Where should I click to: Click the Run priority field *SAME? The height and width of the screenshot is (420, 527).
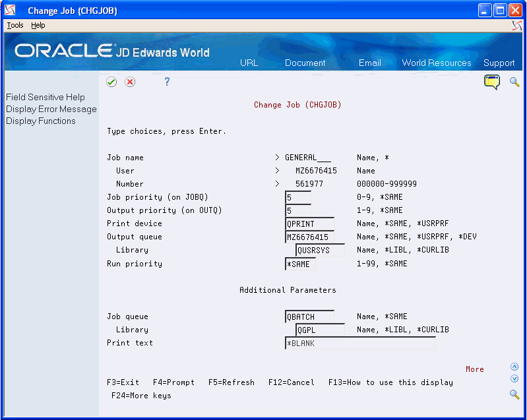(x=300, y=264)
